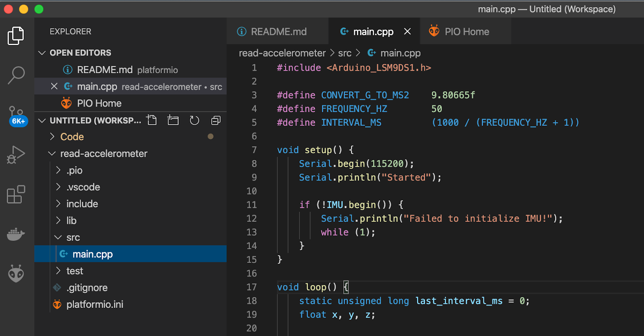Click the src breadcrumb segment
The width and height of the screenshot is (644, 336).
point(345,53)
